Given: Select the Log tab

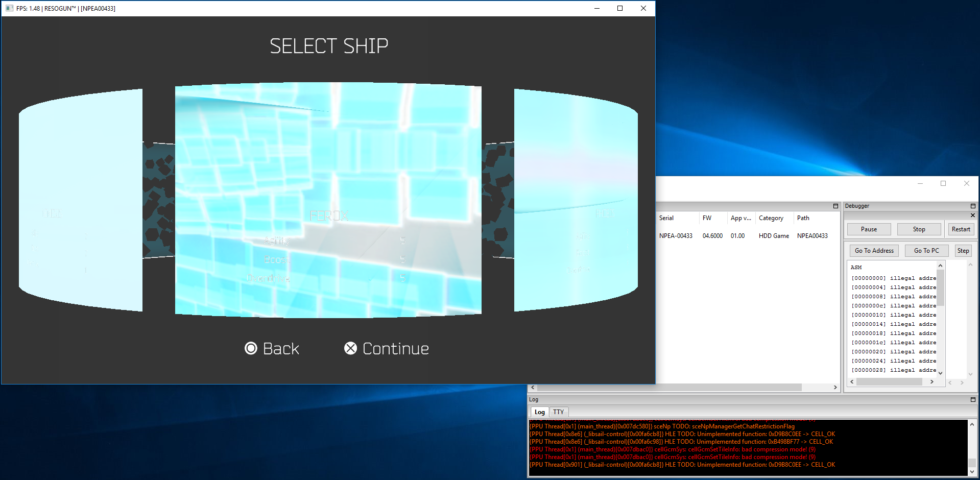Looking at the screenshot, I should [539, 412].
